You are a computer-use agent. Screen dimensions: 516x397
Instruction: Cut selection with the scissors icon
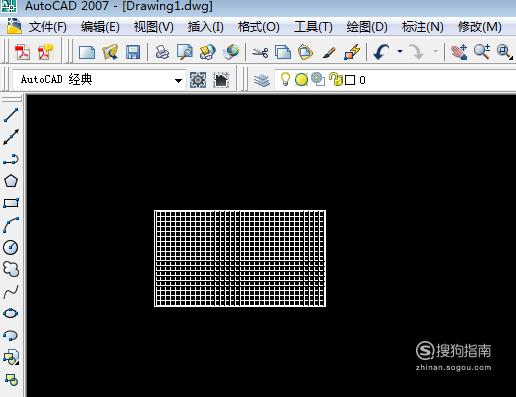pos(260,52)
